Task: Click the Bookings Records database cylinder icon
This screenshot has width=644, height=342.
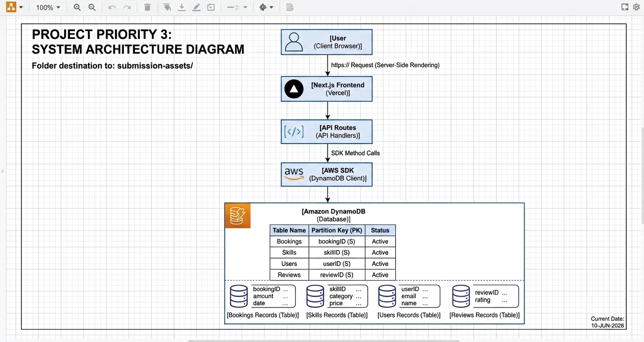Action: coord(239,296)
